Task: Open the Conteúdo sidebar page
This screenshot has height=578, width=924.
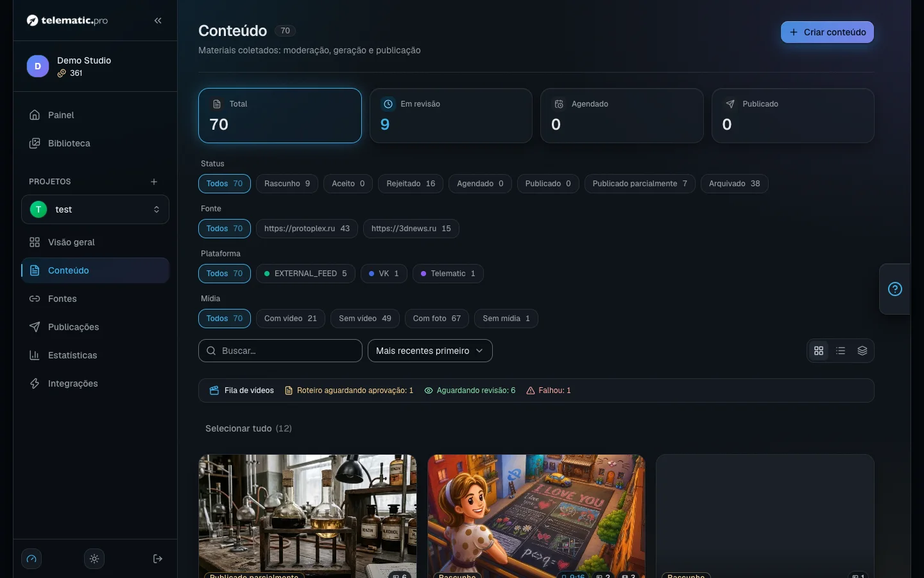Action: (95, 270)
